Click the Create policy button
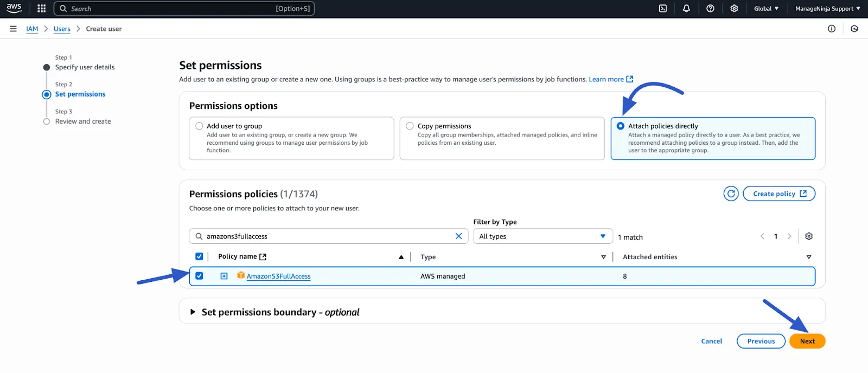868x373 pixels. pyautogui.click(x=778, y=194)
